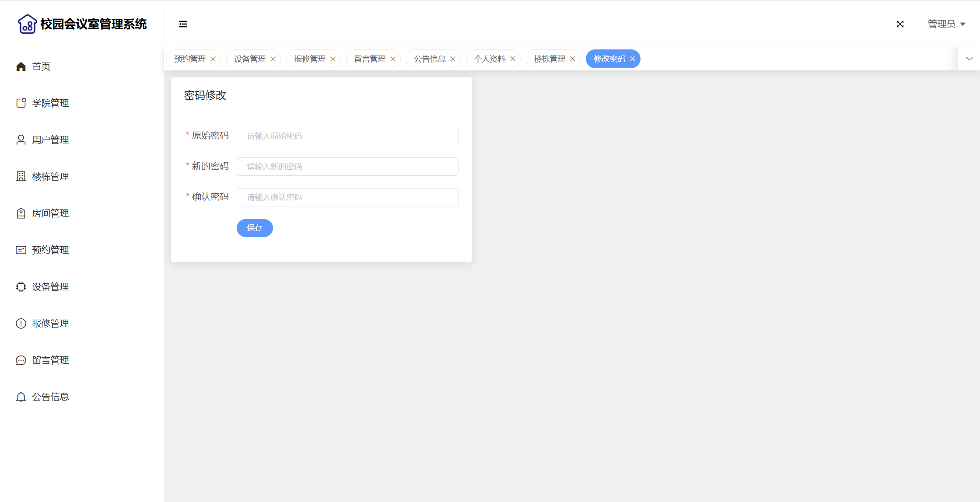The height and width of the screenshot is (502, 980).
Task: Click the user icon for 用户管理
Action: tap(21, 140)
